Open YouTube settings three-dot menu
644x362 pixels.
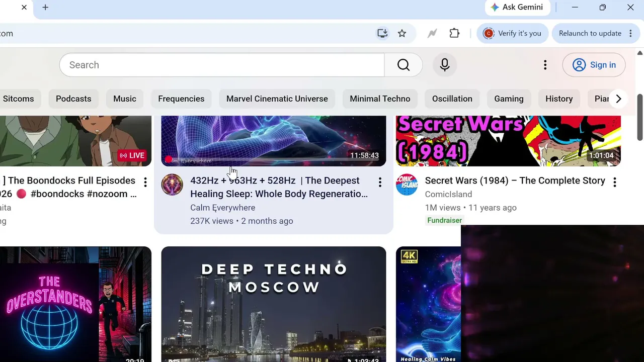pos(545,65)
